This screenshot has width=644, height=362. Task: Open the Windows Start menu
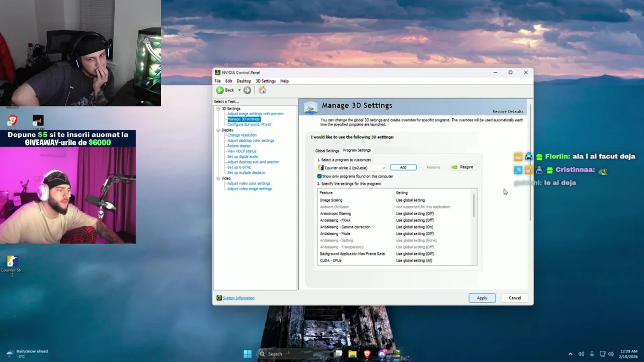[248, 354]
